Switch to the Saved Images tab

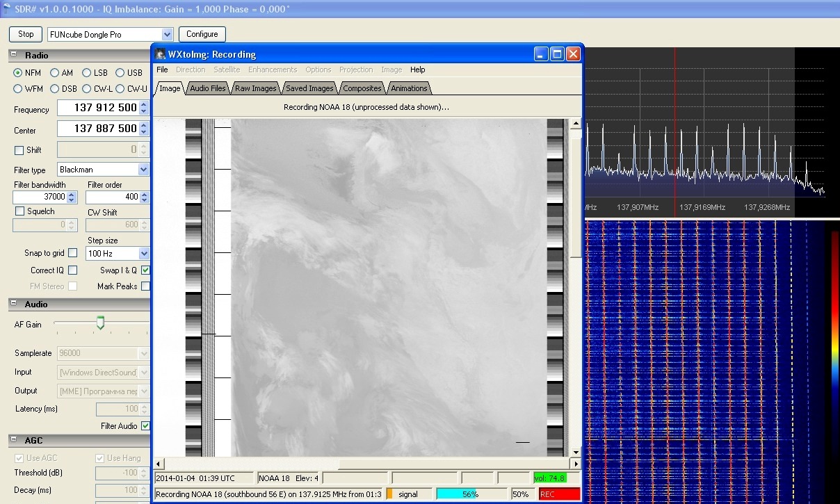click(309, 88)
